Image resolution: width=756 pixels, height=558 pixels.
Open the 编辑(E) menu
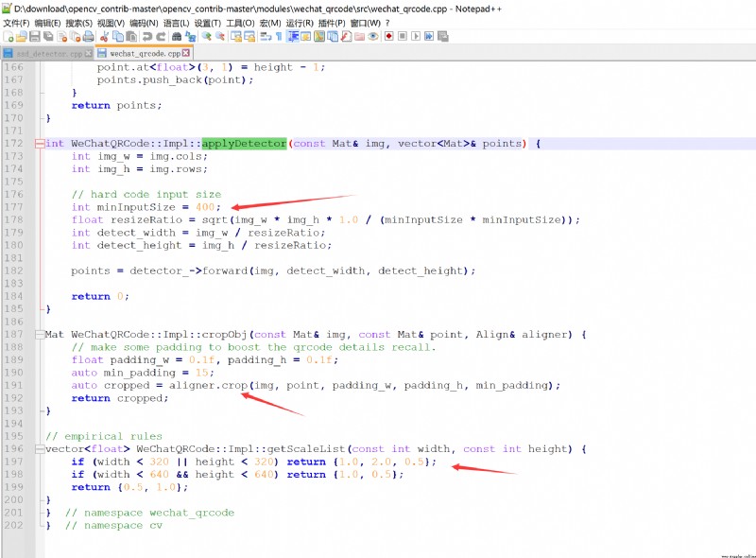47,23
